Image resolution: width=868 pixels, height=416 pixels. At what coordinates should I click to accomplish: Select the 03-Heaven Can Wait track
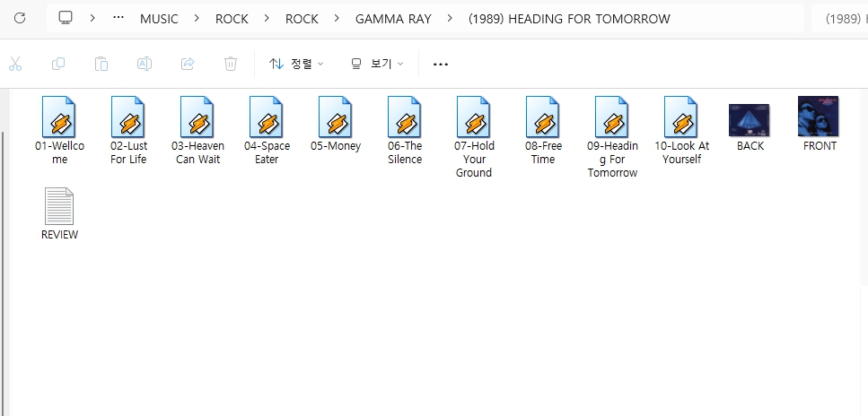[x=197, y=118]
